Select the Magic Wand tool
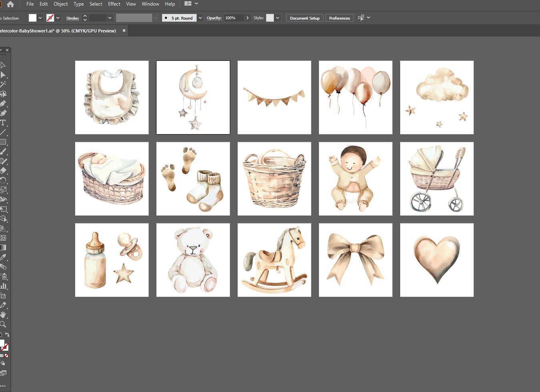Viewport: 540px width, 392px height. click(x=3, y=84)
